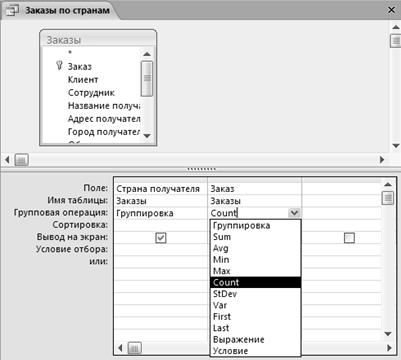The width and height of the screenshot is (401, 360).
Task: Uncheck Вывод на экран for Страна получателя
Action: [x=161, y=238]
